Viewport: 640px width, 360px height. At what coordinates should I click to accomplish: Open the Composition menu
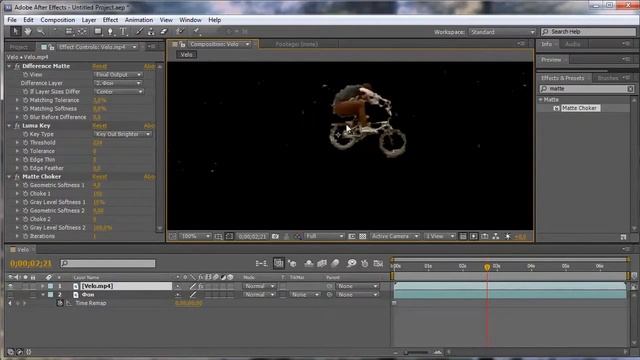(58, 20)
